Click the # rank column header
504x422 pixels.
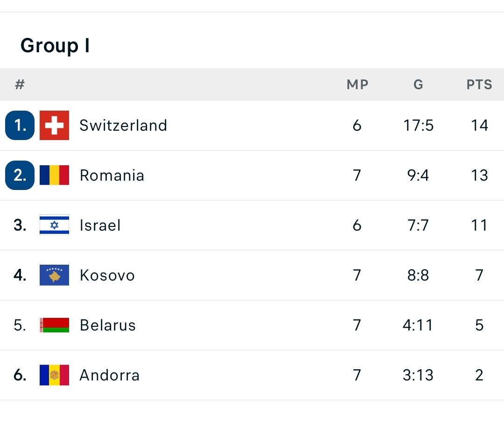[x=20, y=84]
